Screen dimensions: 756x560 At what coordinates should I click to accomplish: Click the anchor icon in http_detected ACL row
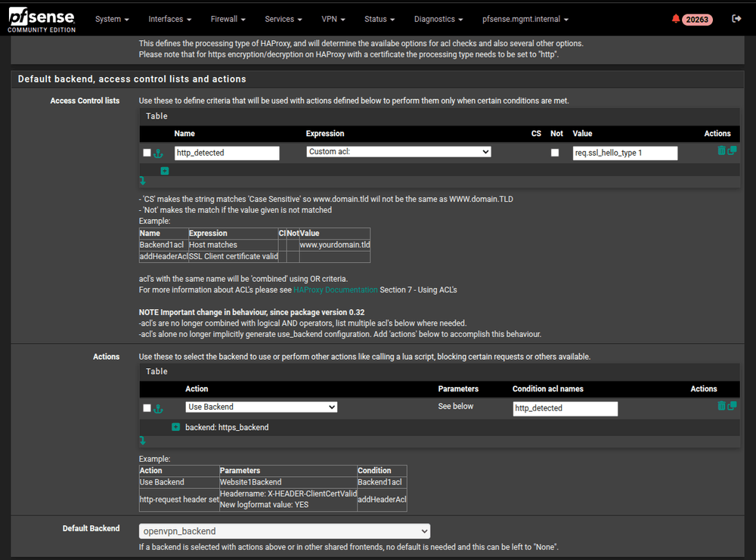158,153
